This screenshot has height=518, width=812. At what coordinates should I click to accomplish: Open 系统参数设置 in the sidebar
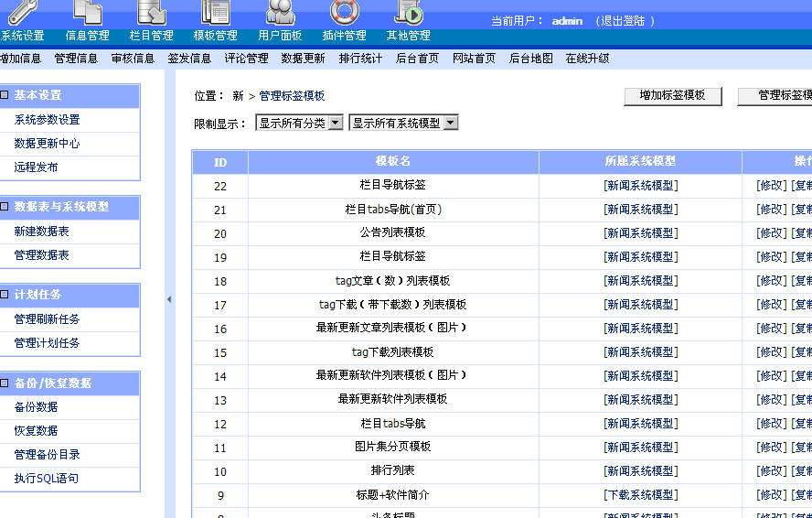point(47,120)
